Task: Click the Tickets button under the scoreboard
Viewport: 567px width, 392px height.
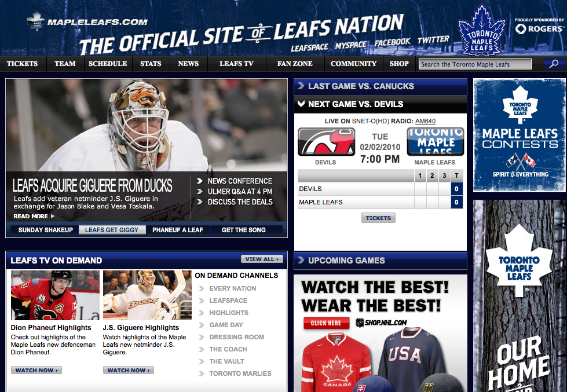Action: (378, 218)
